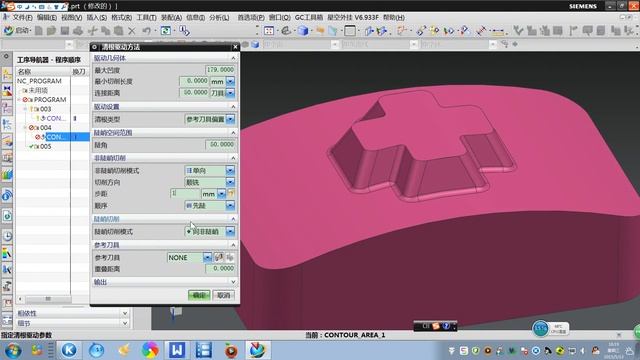Click the new reference tool icon beside NONE
Image resolution: width=640 pixels, height=360 pixels.
[x=219, y=257]
